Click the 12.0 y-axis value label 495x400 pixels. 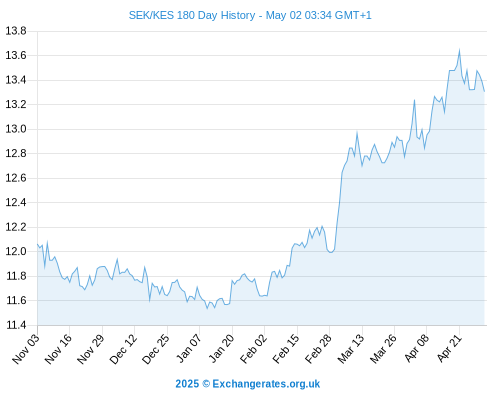16,251
